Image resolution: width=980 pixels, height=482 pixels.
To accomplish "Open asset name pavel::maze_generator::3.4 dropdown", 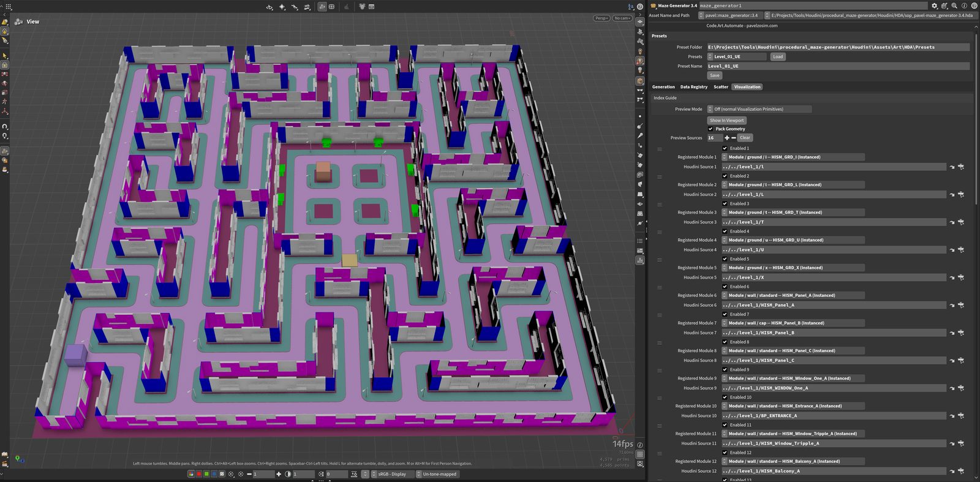I will tap(731, 15).
